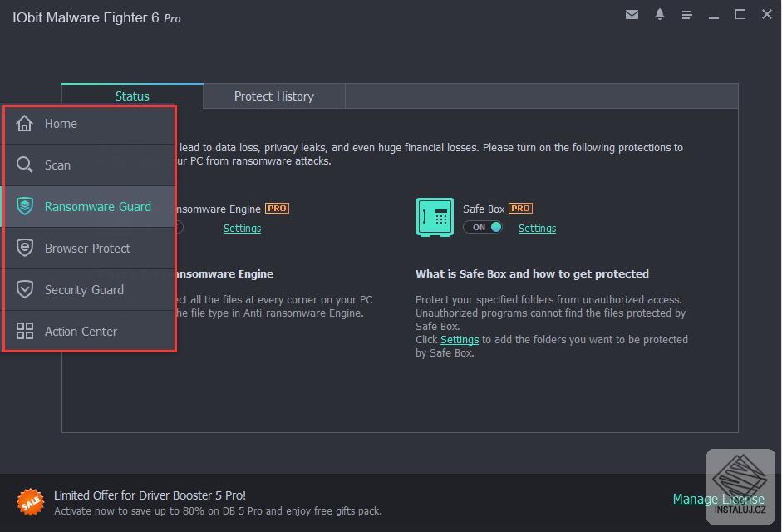The height and width of the screenshot is (532, 782).
Task: Click the Browser Protect shield icon
Action: (x=24, y=248)
